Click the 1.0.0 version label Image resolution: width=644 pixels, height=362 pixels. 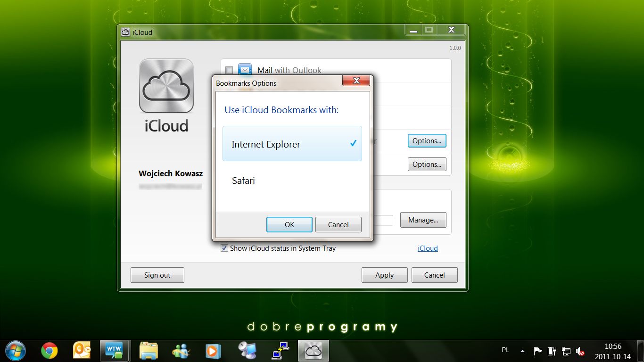pyautogui.click(x=455, y=48)
